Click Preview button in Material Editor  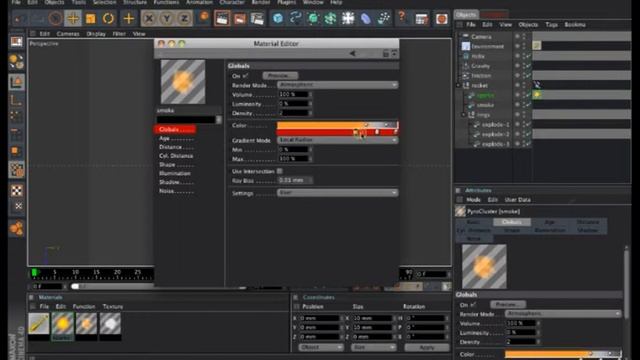pyautogui.click(x=280, y=76)
